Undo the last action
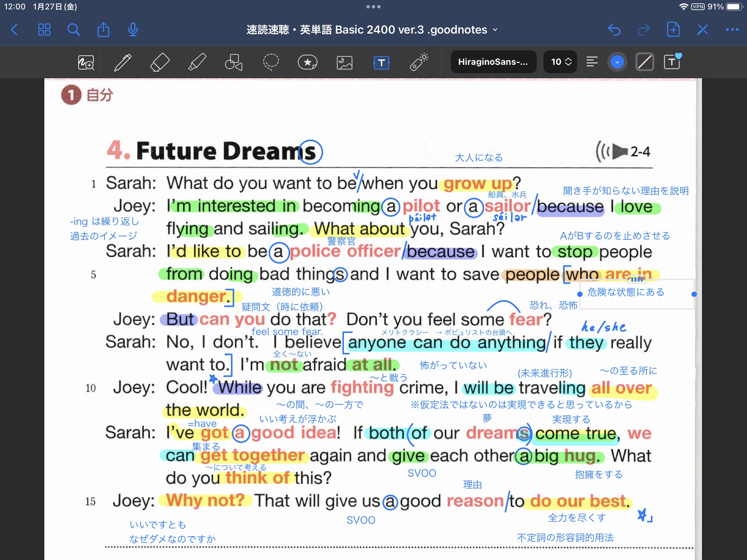This screenshot has width=747, height=560. (x=614, y=30)
